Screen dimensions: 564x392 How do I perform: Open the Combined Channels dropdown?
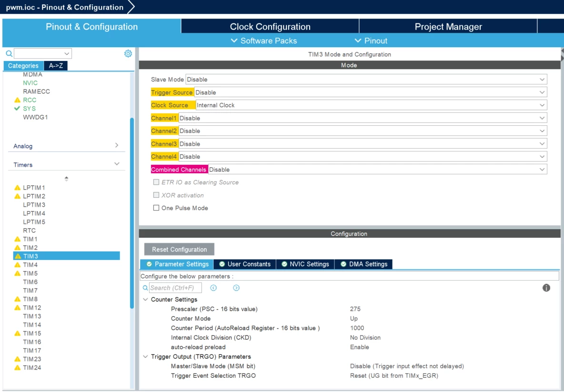click(377, 170)
